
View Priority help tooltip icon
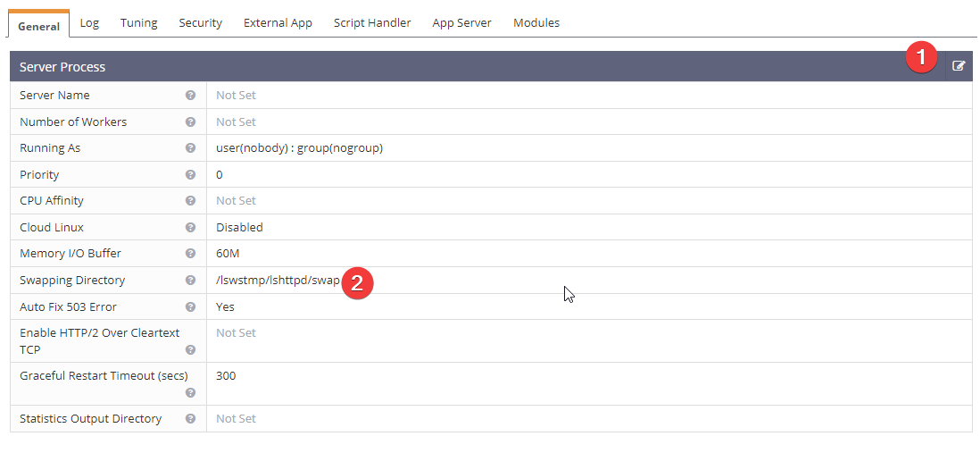tap(191, 174)
